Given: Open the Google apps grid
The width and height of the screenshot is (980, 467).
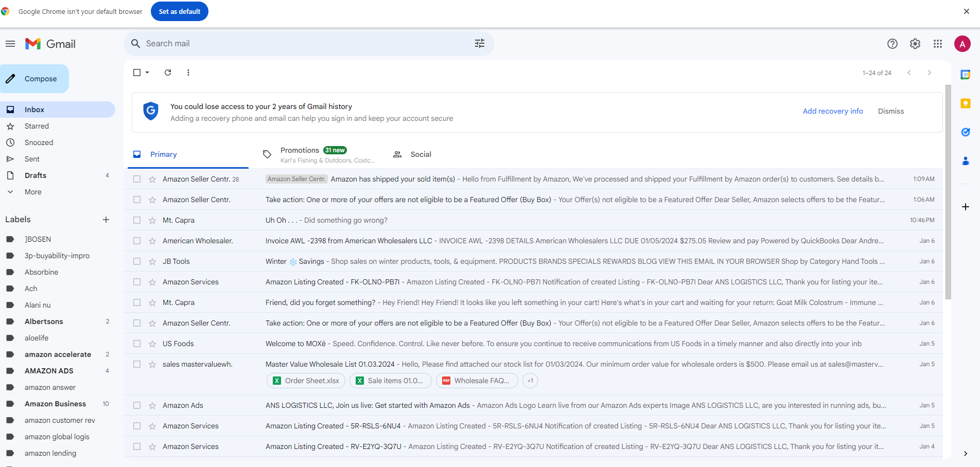Looking at the screenshot, I should coord(938,44).
